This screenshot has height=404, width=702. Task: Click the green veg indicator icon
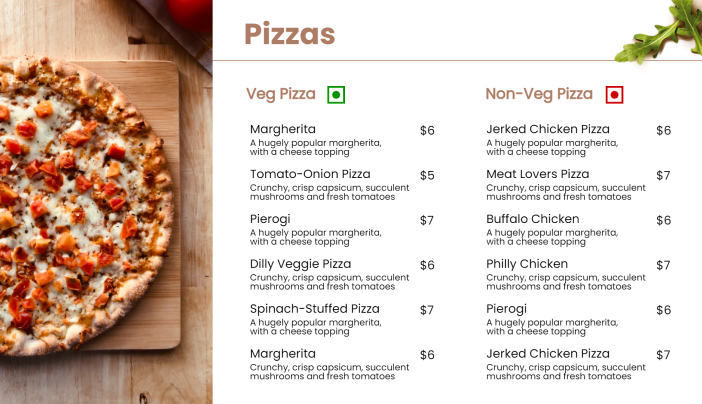point(336,95)
